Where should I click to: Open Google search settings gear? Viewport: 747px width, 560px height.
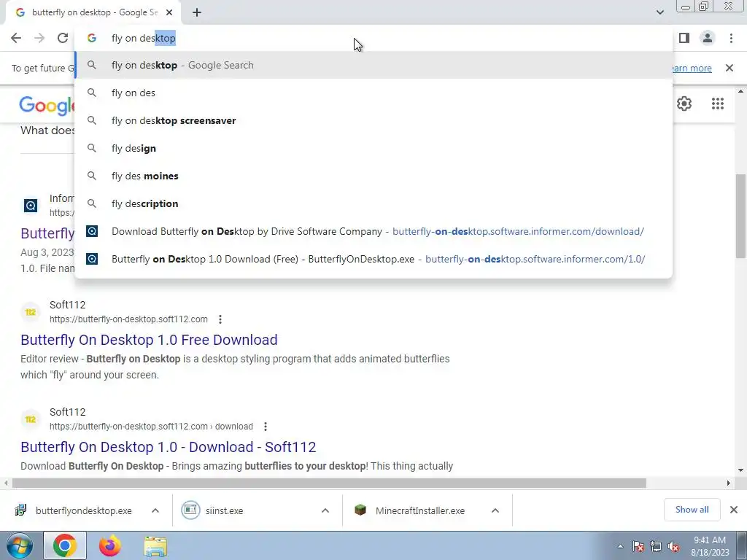(684, 104)
